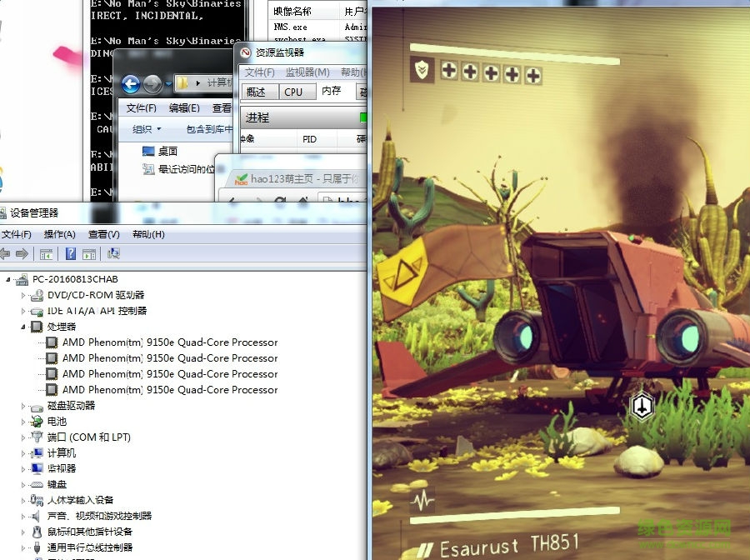The image size is (750, 560).
Task: Click the shield bar at top of HUD
Action: point(515,53)
